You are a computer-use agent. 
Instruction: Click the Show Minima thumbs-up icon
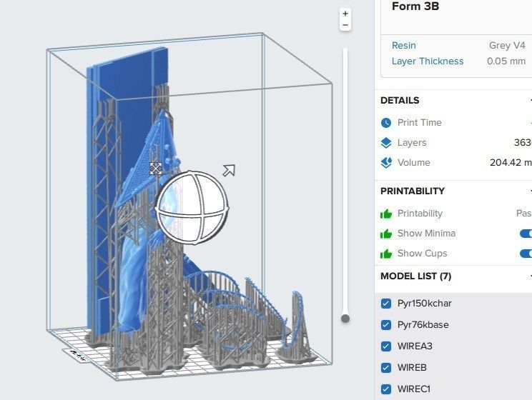pos(386,234)
